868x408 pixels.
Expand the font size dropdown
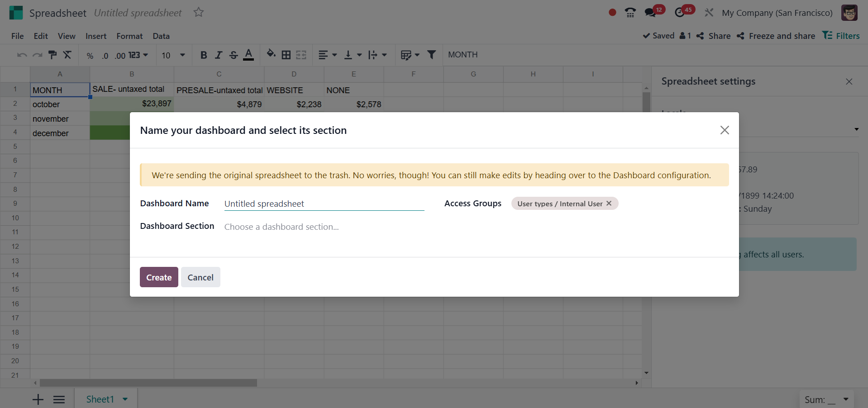pos(182,55)
